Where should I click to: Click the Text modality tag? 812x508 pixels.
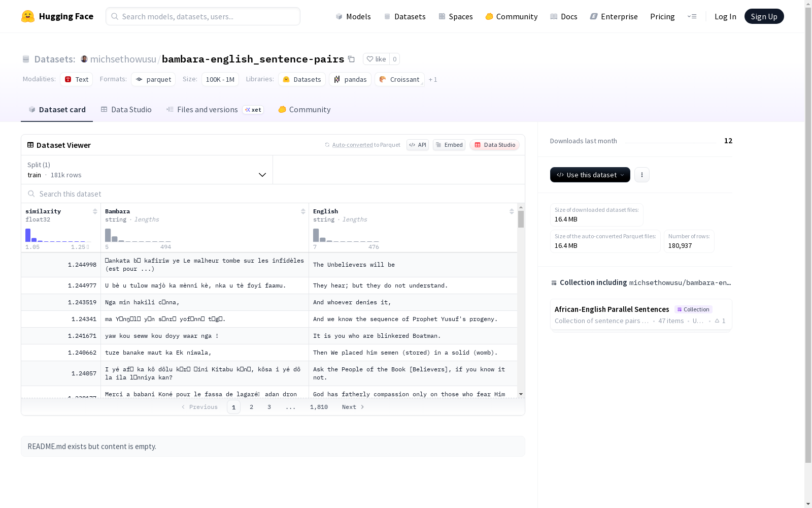[x=77, y=79]
